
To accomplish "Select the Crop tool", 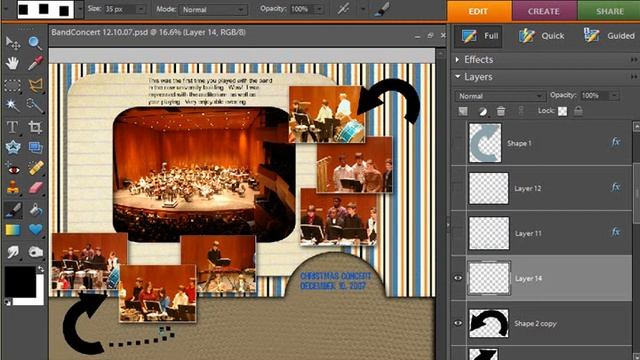I will click(35, 127).
